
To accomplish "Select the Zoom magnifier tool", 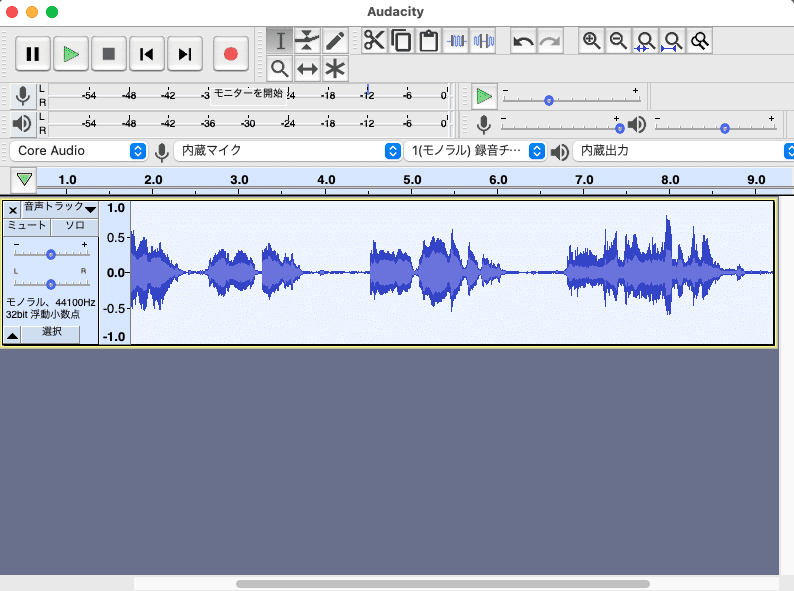I will (x=280, y=68).
